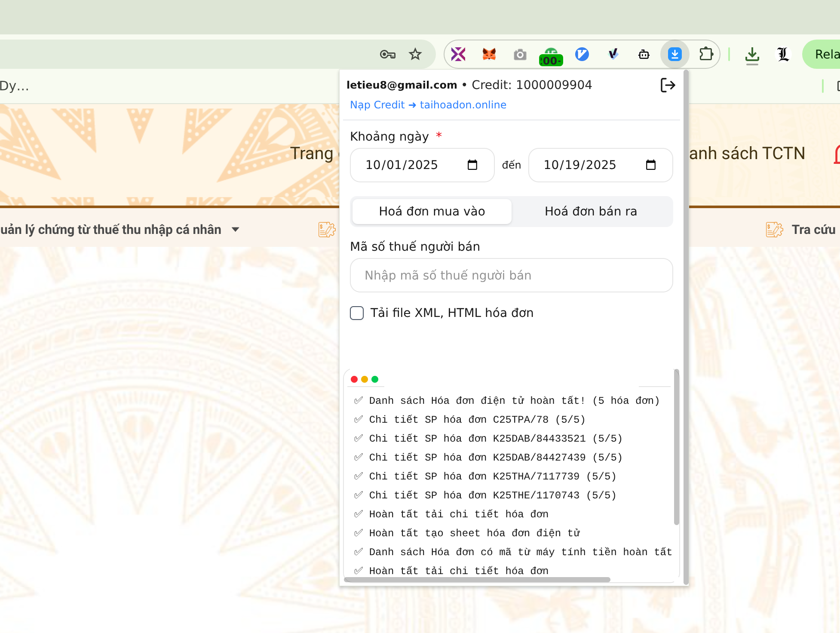840x633 pixels.
Task: Open the green badge extension icon
Action: click(x=551, y=56)
